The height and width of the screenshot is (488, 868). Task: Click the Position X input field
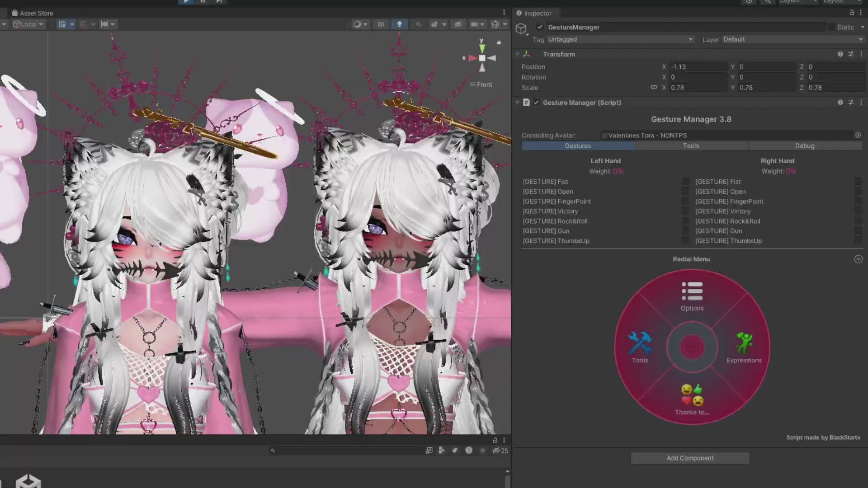pos(697,67)
